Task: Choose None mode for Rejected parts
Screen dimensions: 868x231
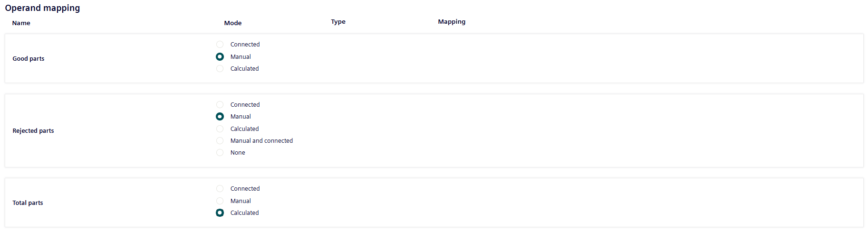Action: 220,153
